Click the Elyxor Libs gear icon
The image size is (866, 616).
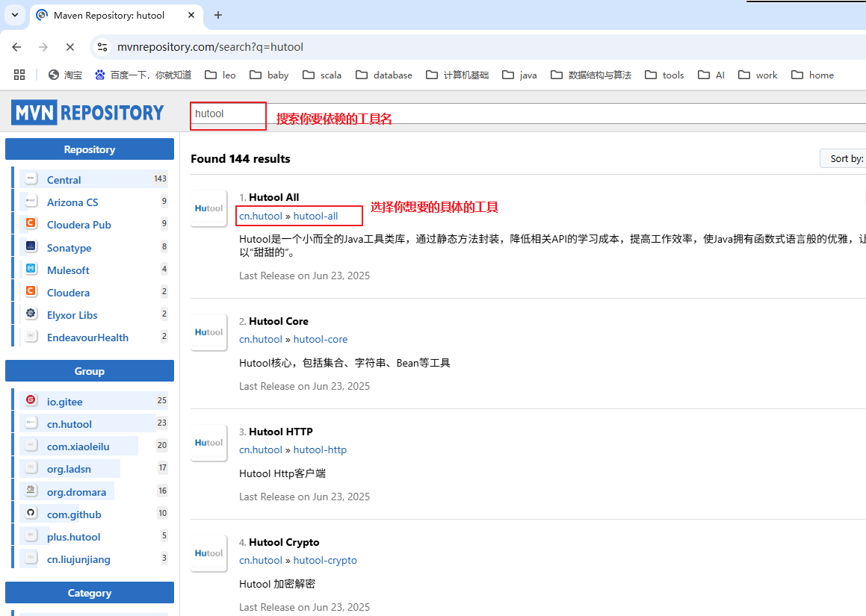coord(31,313)
